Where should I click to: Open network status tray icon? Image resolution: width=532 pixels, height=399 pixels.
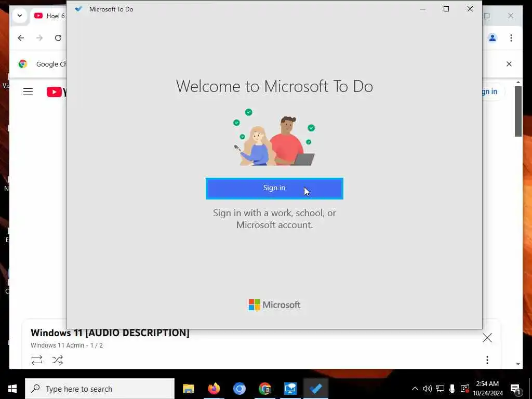click(440, 389)
